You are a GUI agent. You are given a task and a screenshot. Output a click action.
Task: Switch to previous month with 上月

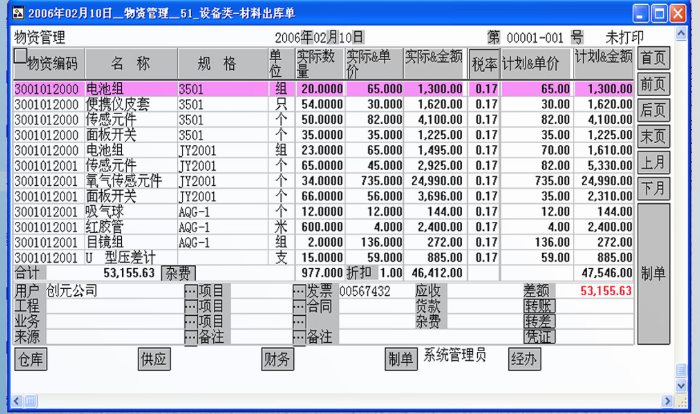tap(653, 162)
